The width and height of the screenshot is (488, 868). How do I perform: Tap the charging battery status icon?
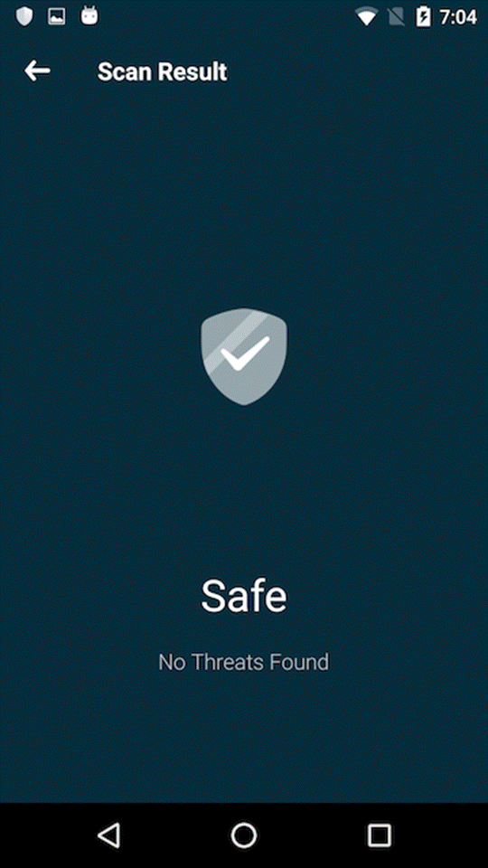click(423, 17)
